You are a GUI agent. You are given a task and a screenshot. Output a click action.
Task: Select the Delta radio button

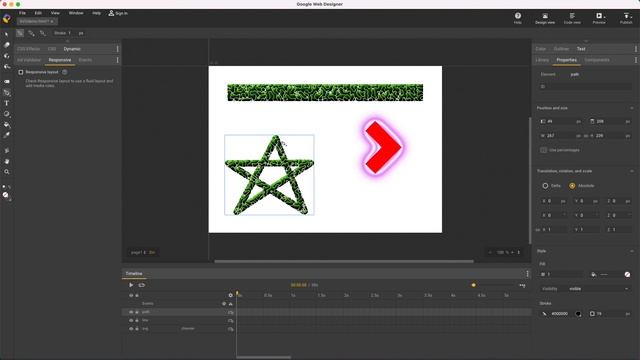(x=545, y=186)
